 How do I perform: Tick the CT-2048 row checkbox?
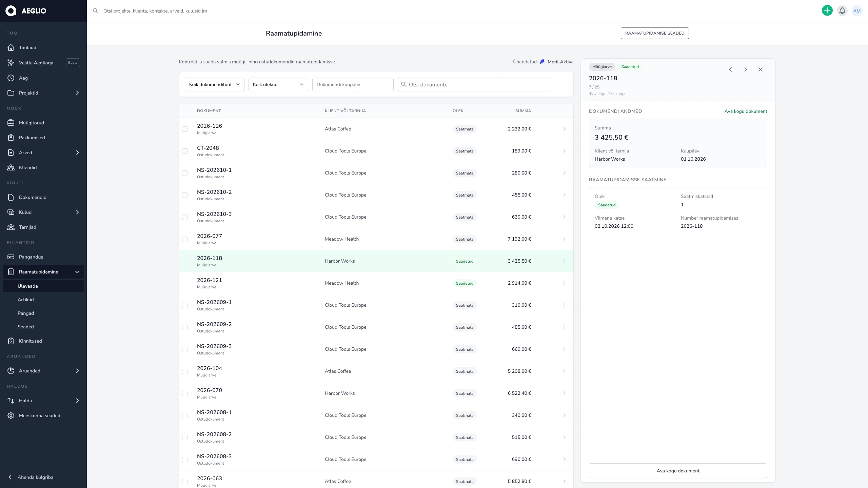(x=185, y=151)
